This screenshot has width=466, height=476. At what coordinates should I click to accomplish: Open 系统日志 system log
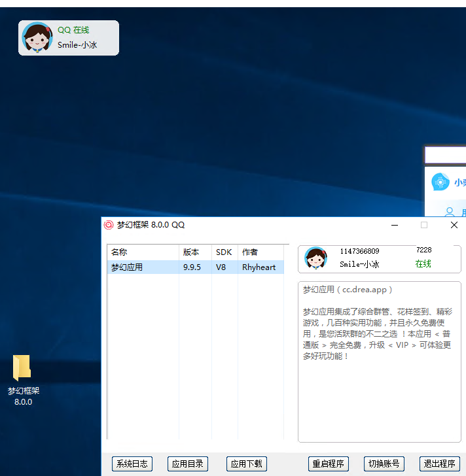point(132,464)
